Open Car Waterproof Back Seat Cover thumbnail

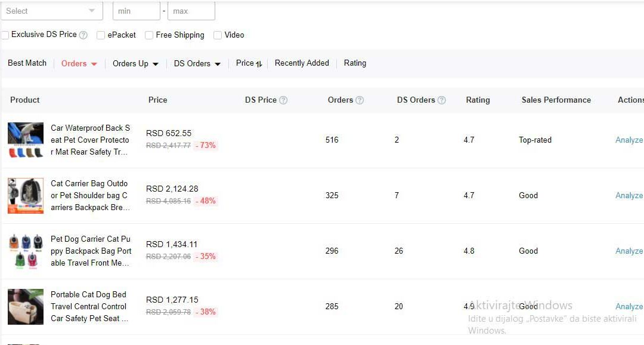26,140
